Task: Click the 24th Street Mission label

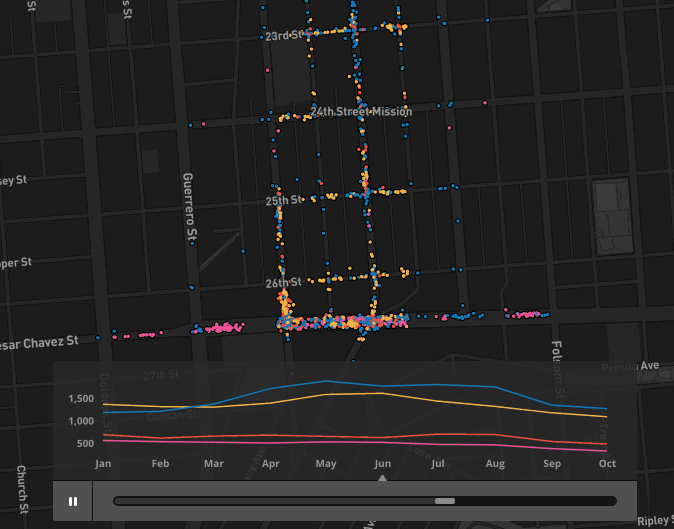Action: [361, 112]
